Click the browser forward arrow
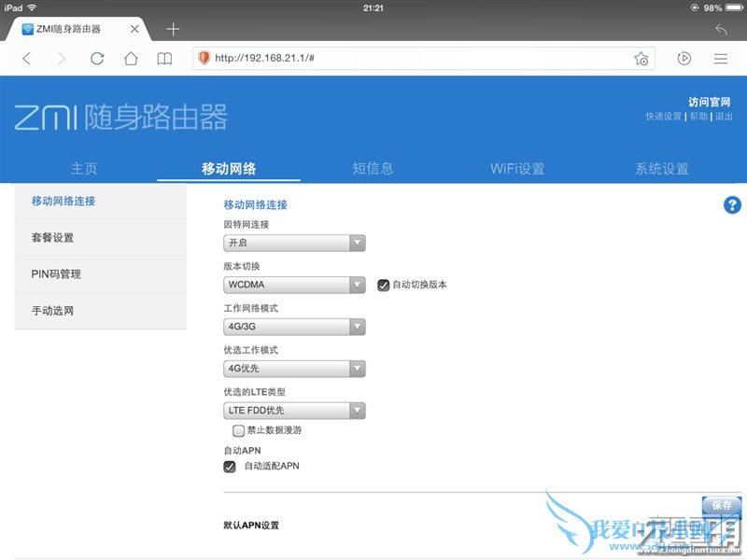The height and width of the screenshot is (560, 747). point(61,59)
